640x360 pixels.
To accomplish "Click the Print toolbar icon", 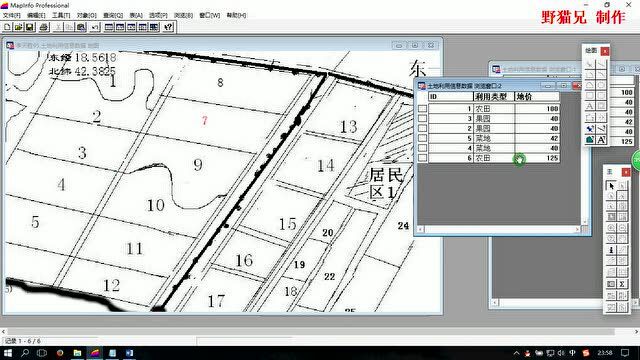I will click(44, 27).
